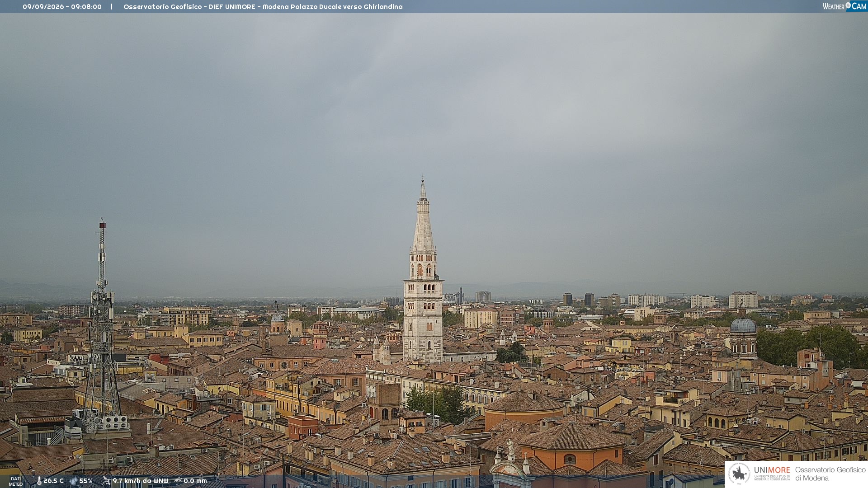Click the 0.0 mm rainfall reading
Image resolution: width=868 pixels, height=488 pixels.
195,481
